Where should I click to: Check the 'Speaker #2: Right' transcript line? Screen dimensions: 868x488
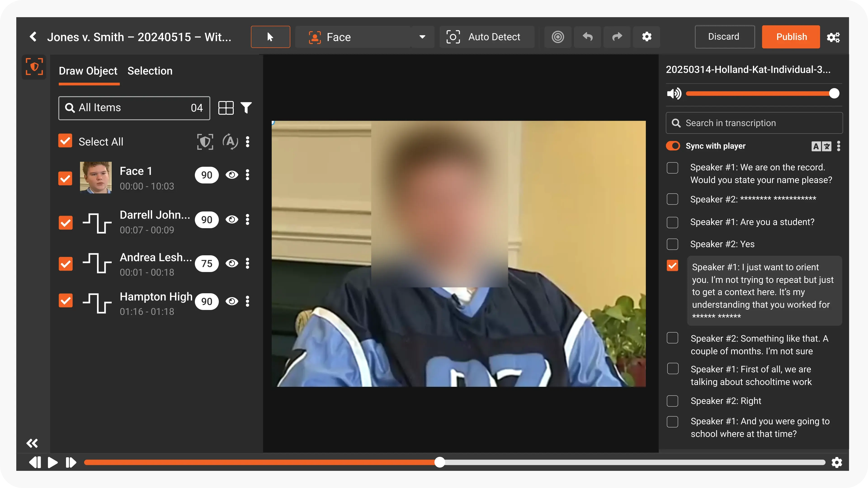672,401
